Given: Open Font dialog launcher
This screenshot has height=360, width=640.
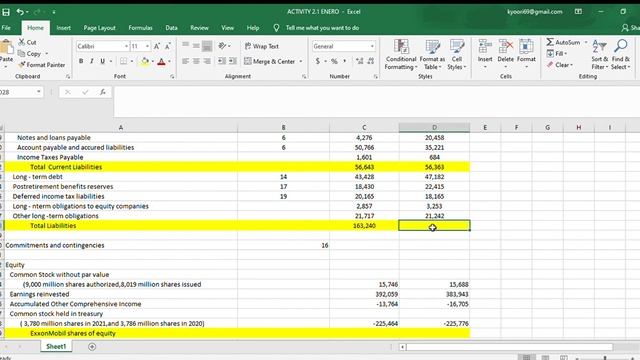Looking at the screenshot, I should [172, 76].
